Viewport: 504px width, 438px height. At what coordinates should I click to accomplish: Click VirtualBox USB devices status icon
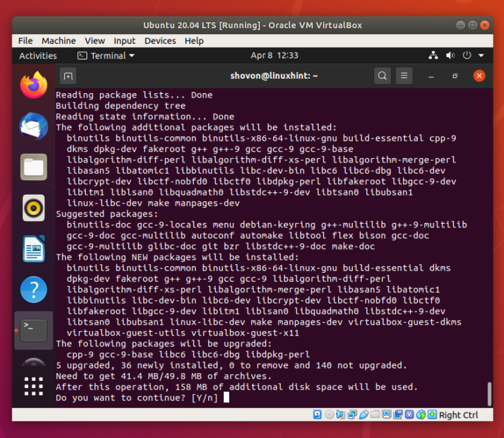tap(364, 414)
